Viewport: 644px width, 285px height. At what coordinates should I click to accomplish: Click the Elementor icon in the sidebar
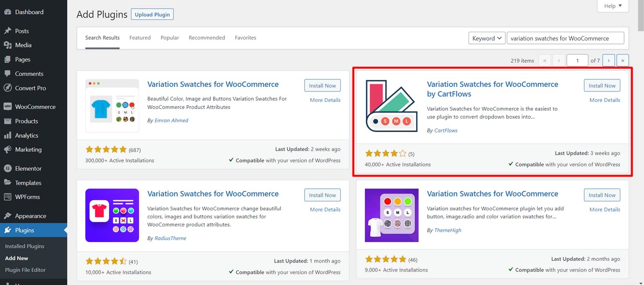pos(8,169)
